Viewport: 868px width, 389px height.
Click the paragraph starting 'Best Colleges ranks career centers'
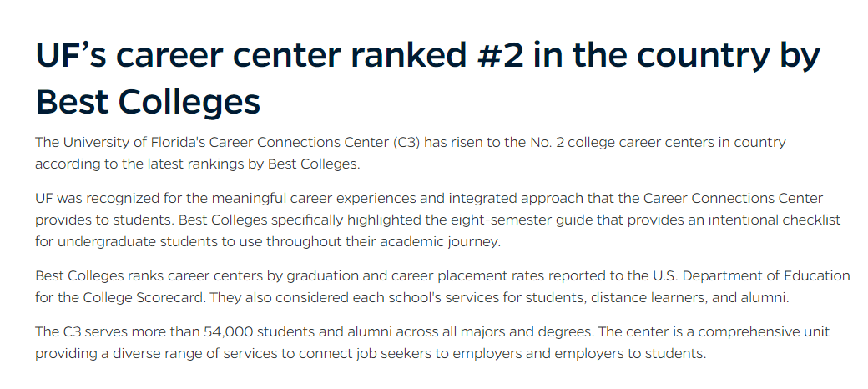pos(442,286)
